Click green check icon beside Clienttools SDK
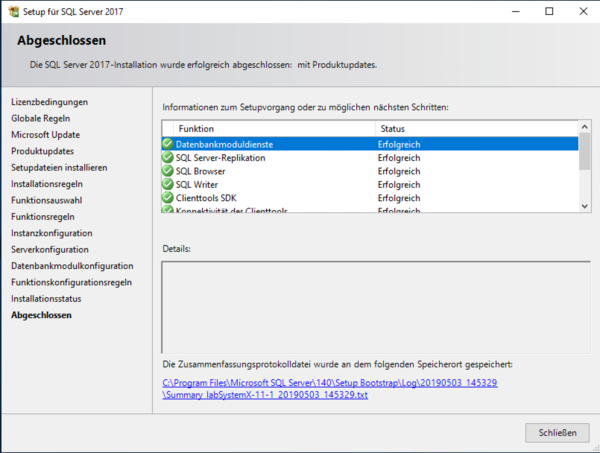600x453 pixels. click(168, 197)
